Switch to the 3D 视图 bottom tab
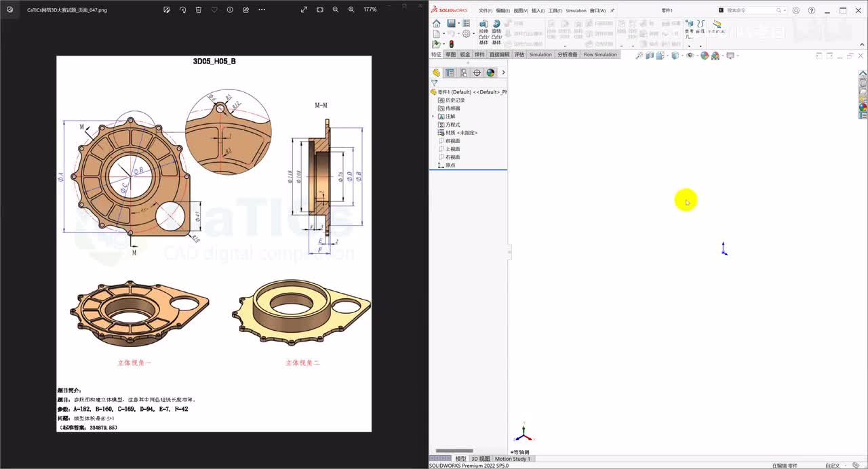The height and width of the screenshot is (469, 868). 481,459
